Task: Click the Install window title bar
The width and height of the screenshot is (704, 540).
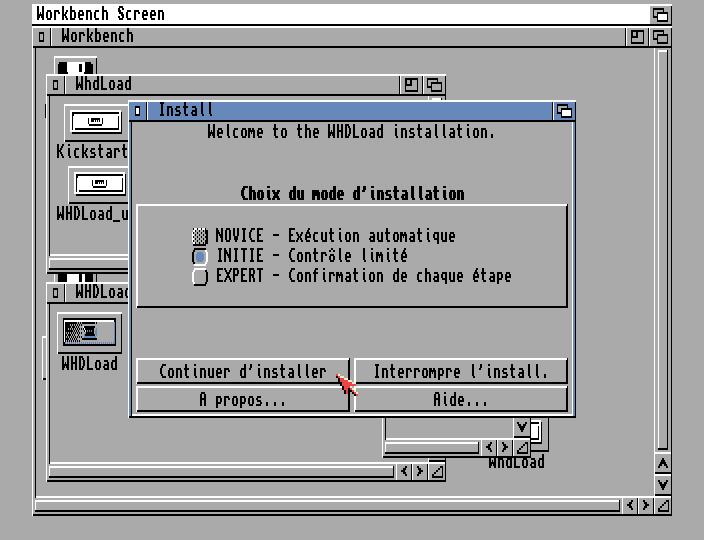Action: tap(349, 111)
